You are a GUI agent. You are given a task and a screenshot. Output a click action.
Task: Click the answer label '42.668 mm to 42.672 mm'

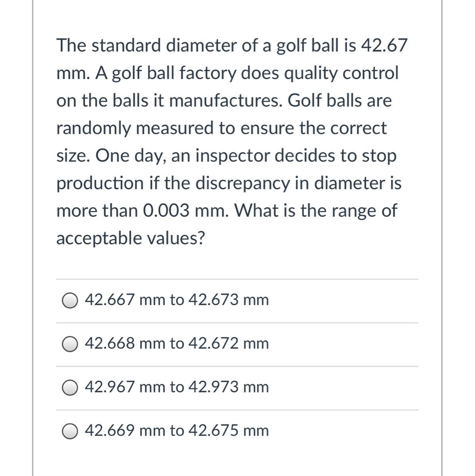click(x=177, y=344)
